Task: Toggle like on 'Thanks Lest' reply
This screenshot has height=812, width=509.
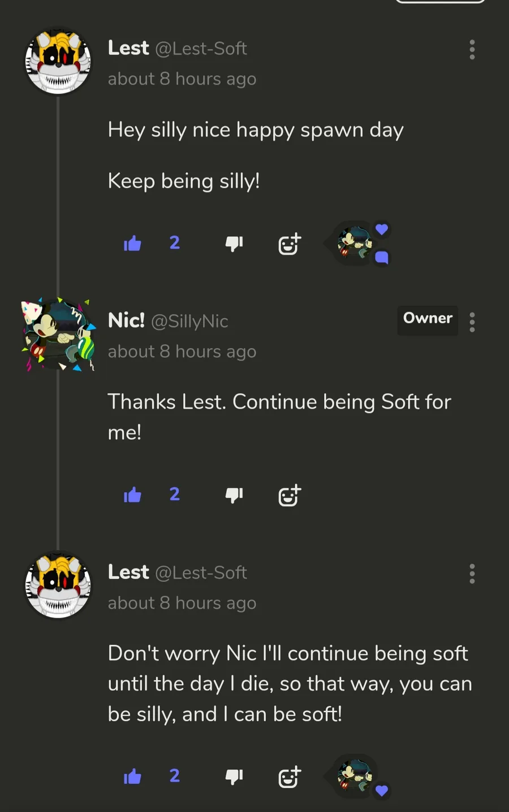Action: point(132,495)
